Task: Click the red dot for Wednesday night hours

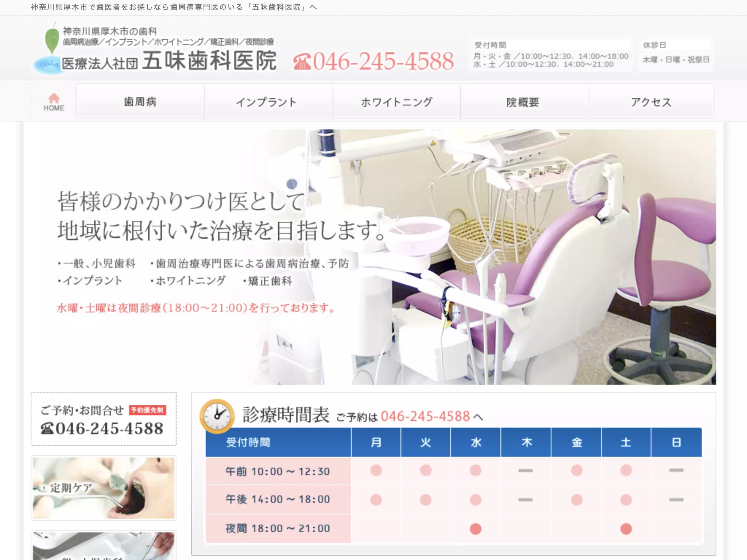Action: (x=476, y=529)
